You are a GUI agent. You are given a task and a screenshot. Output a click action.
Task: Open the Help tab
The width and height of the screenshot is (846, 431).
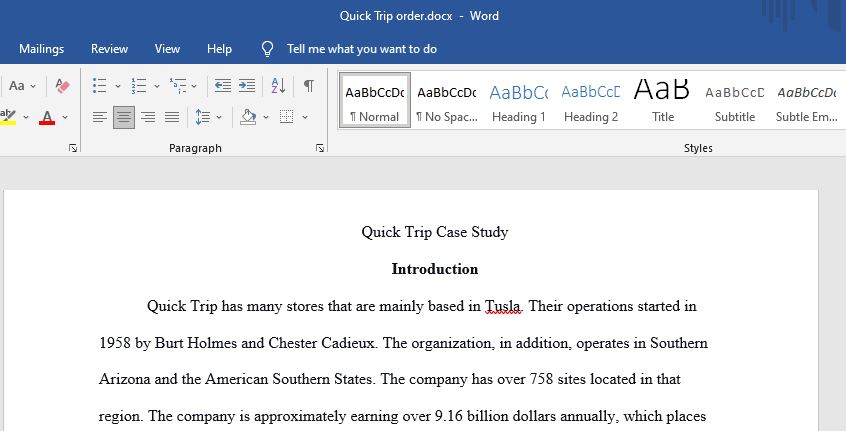[219, 49]
